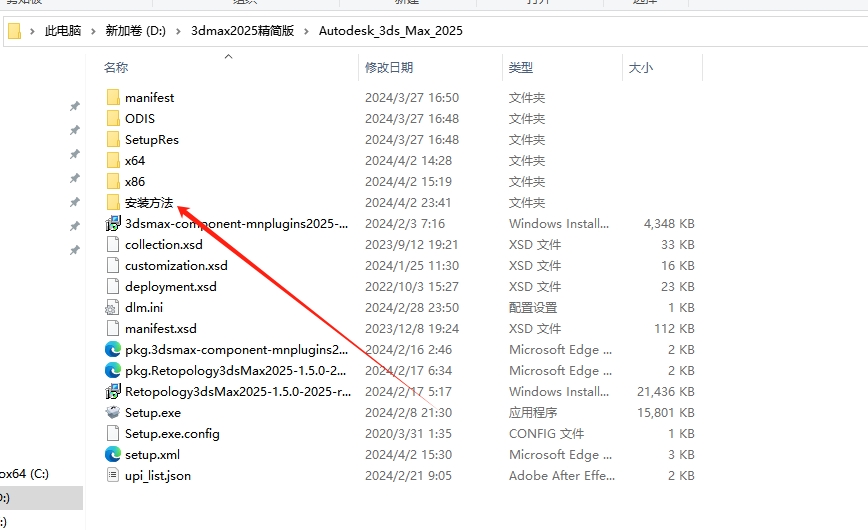This screenshot has height=530, width=868.
Task: Click the 2020/3/31 1:35 date cell
Action: [409, 434]
